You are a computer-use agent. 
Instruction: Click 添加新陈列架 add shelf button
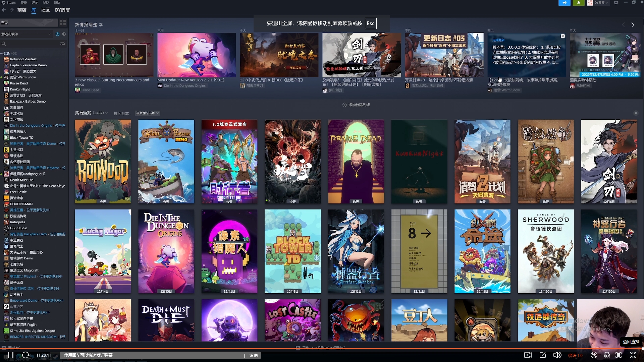(356, 105)
